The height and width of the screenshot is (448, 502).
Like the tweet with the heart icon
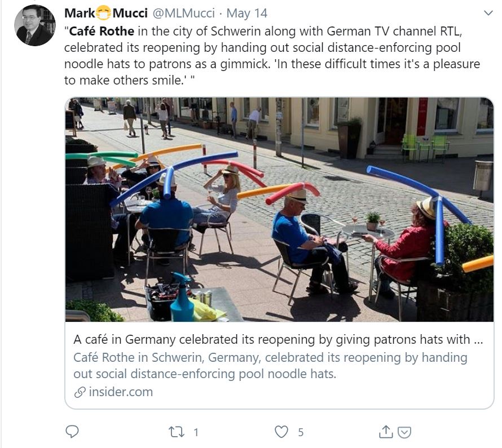[281, 432]
